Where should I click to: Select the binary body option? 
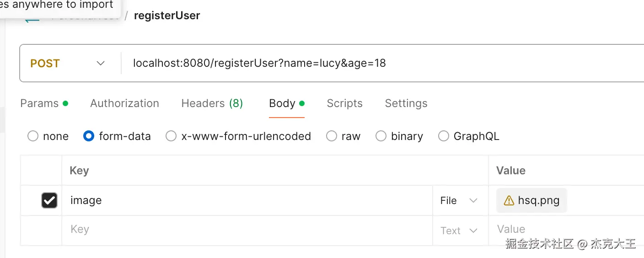[381, 136]
